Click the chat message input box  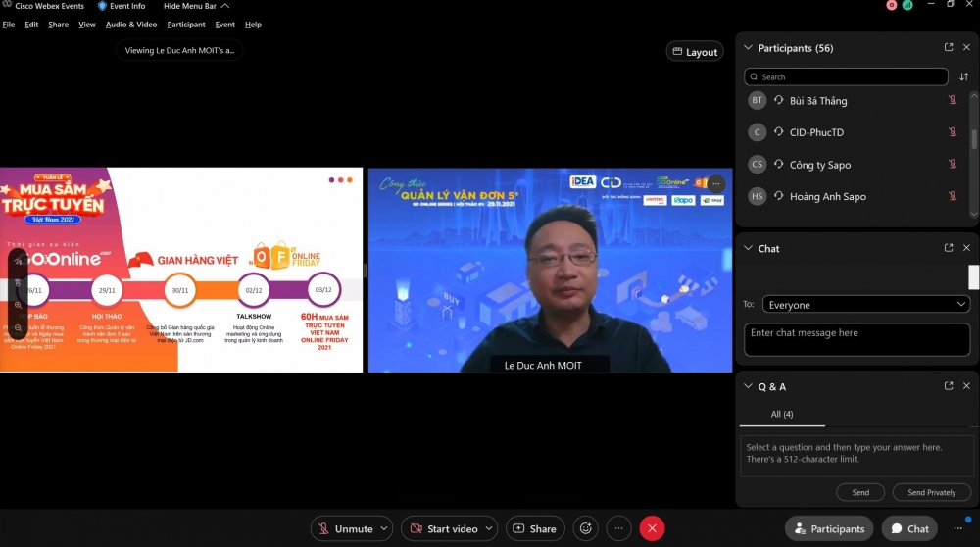pyautogui.click(x=857, y=339)
